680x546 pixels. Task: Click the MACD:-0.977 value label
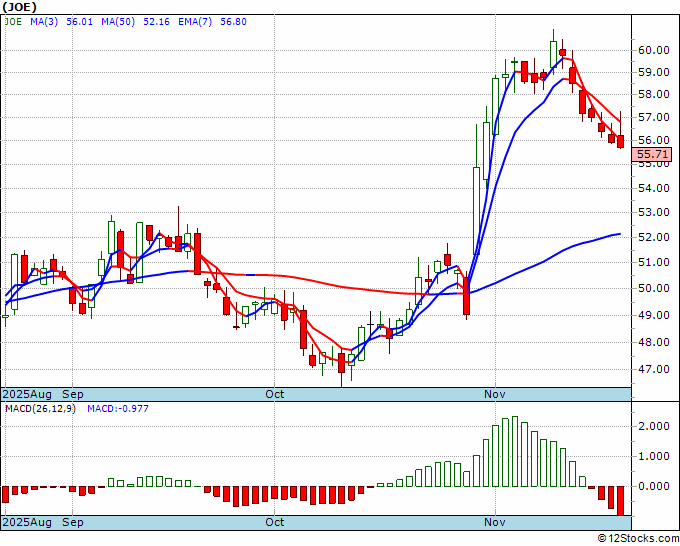118,409
